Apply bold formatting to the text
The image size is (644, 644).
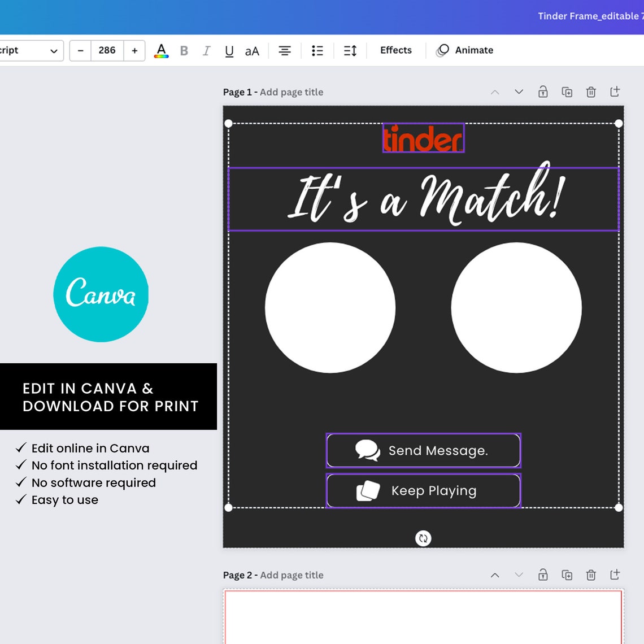(184, 50)
